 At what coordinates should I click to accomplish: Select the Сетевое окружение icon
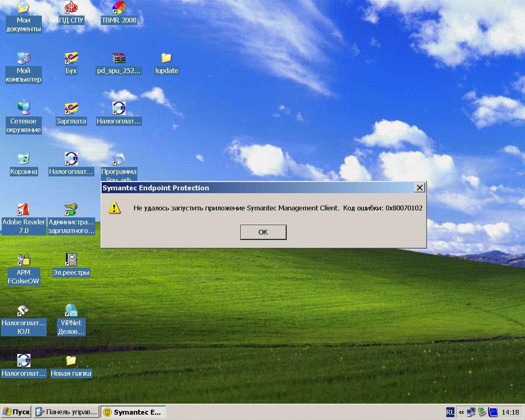tap(23, 118)
